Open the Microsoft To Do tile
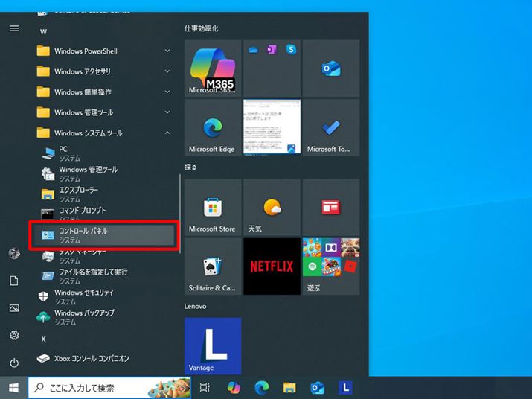The image size is (532, 399). (x=331, y=127)
